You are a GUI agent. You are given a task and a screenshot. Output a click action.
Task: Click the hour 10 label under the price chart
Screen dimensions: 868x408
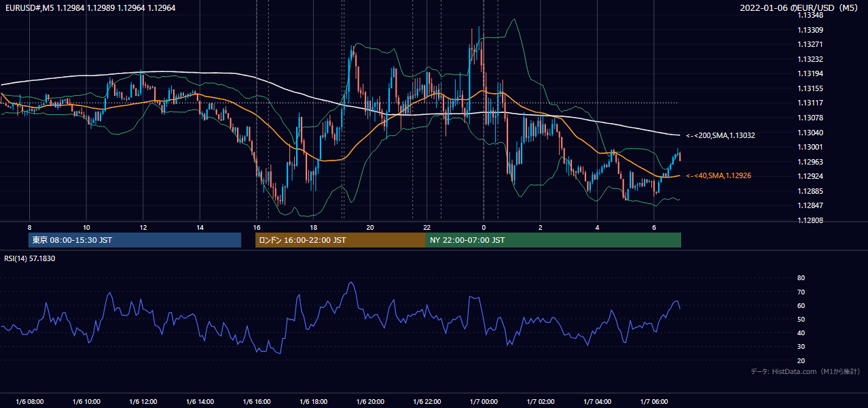point(86,227)
